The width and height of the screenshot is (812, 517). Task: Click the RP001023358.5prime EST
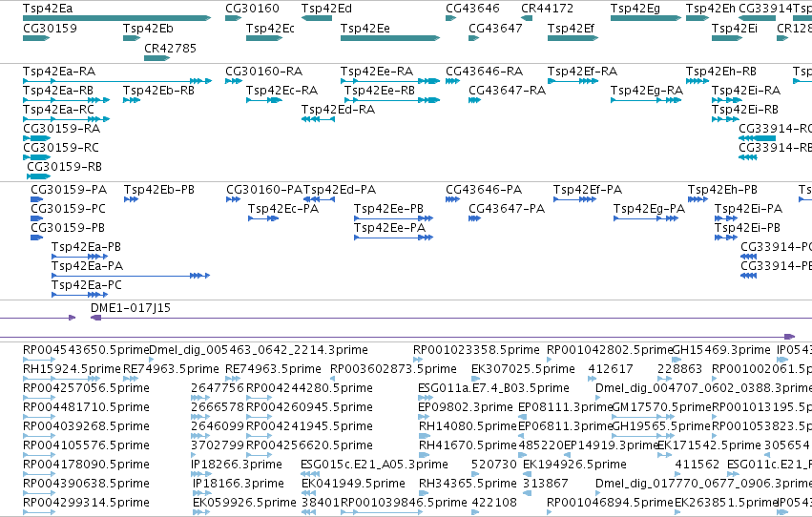[418, 361]
